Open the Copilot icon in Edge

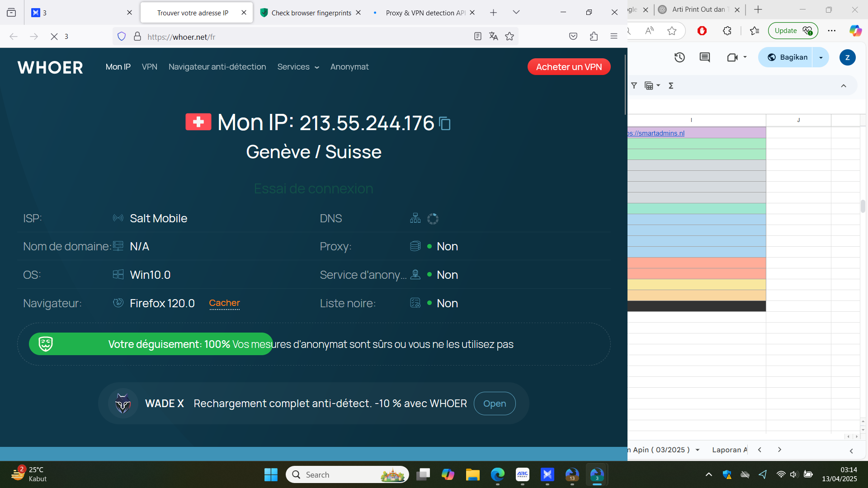click(855, 31)
